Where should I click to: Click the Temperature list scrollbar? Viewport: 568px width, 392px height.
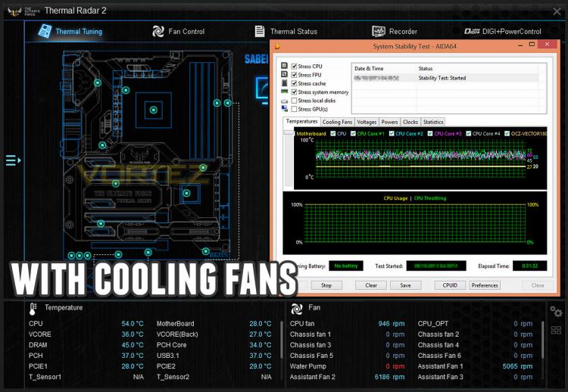(x=282, y=340)
